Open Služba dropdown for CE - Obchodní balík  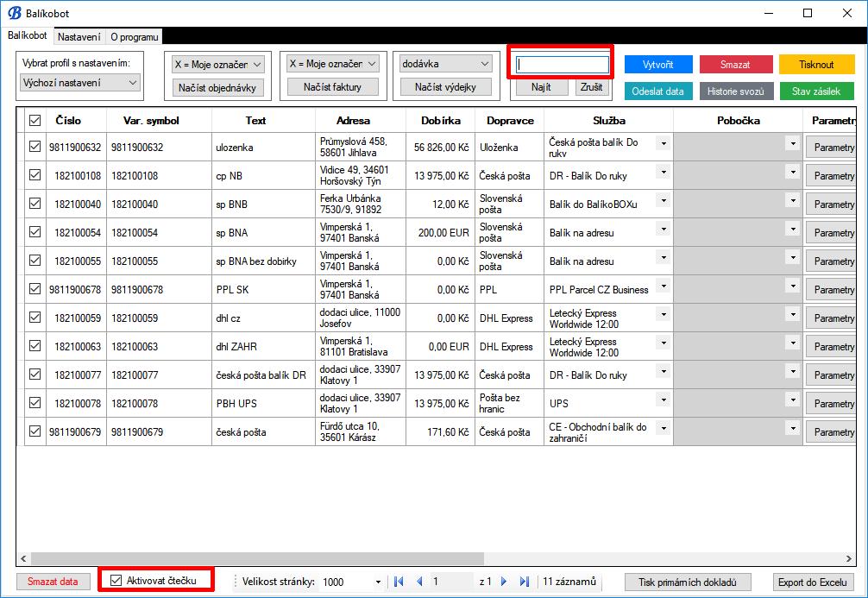pyautogui.click(x=664, y=428)
